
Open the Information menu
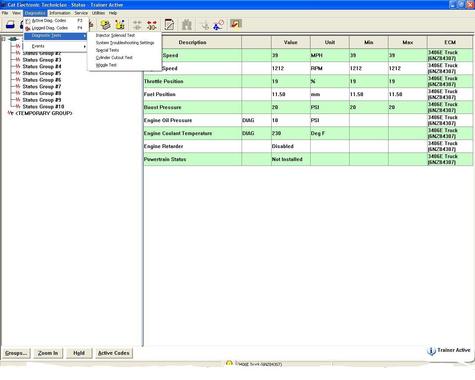(x=60, y=13)
